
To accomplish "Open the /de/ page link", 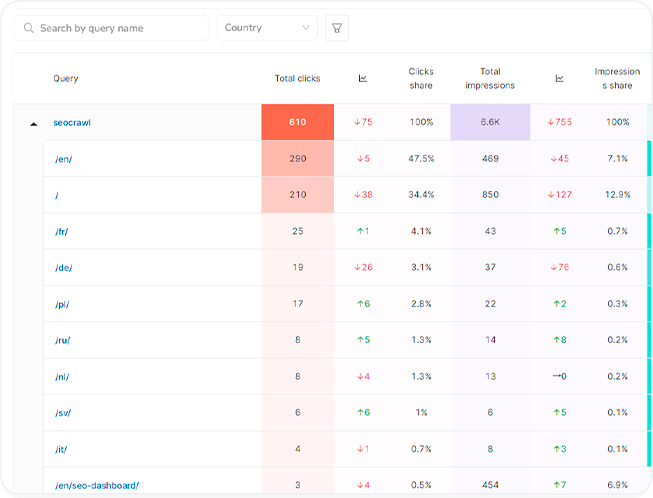I will click(63, 267).
